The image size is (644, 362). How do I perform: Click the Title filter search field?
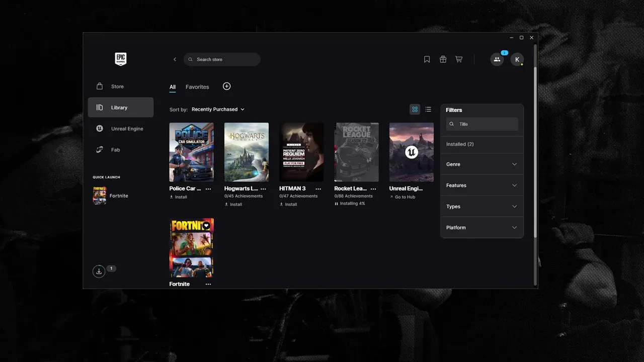pyautogui.click(x=482, y=124)
